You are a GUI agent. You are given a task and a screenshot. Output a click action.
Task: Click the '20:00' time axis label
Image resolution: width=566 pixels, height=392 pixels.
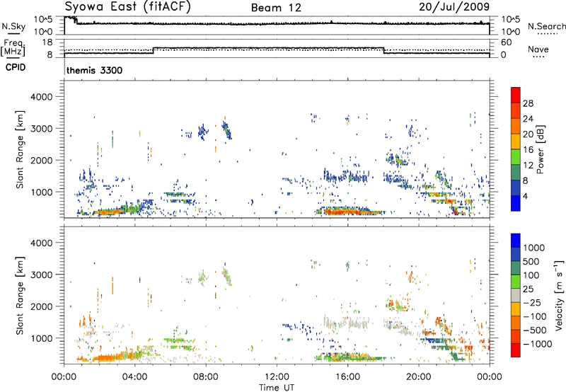click(x=418, y=377)
